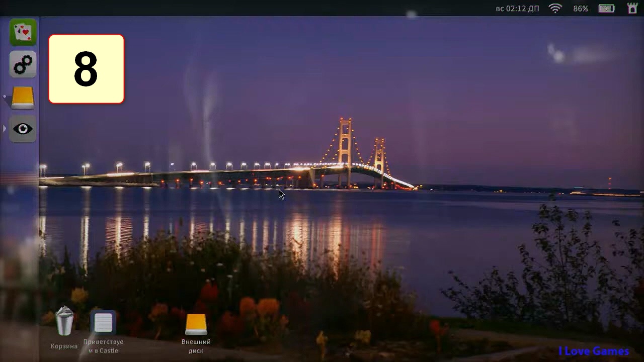Launch the gears settings app in the dock

[23, 64]
